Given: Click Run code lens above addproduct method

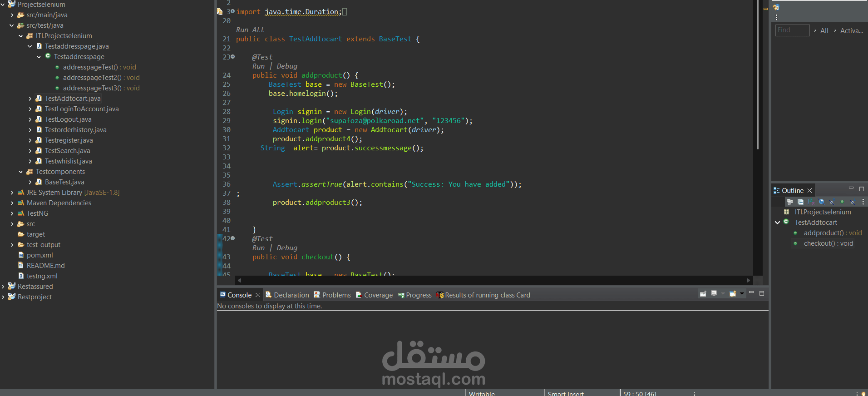Looking at the screenshot, I should pyautogui.click(x=259, y=66).
